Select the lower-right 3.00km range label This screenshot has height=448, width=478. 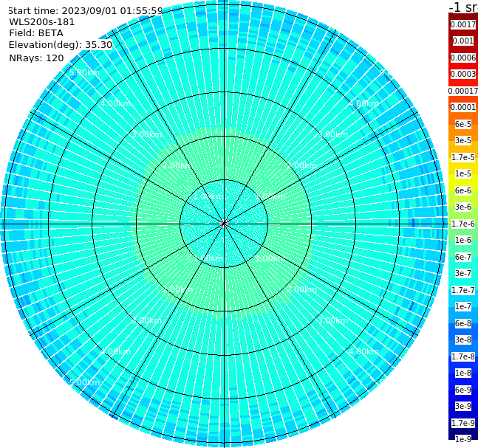[x=333, y=320]
